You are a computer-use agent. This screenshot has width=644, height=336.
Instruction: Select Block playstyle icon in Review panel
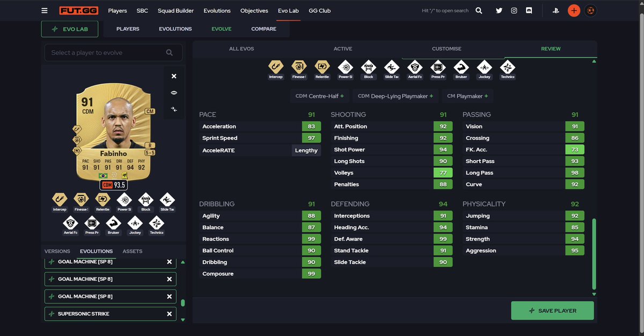[x=368, y=68]
